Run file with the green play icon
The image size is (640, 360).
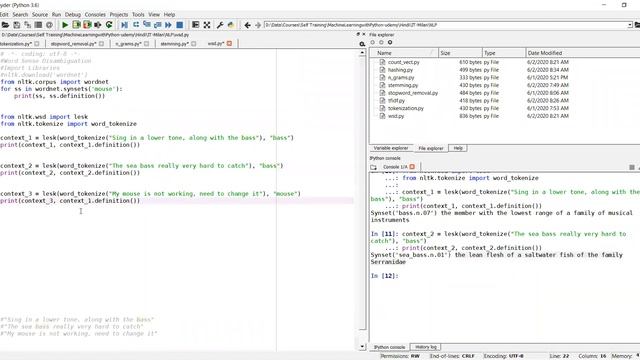coord(65,25)
